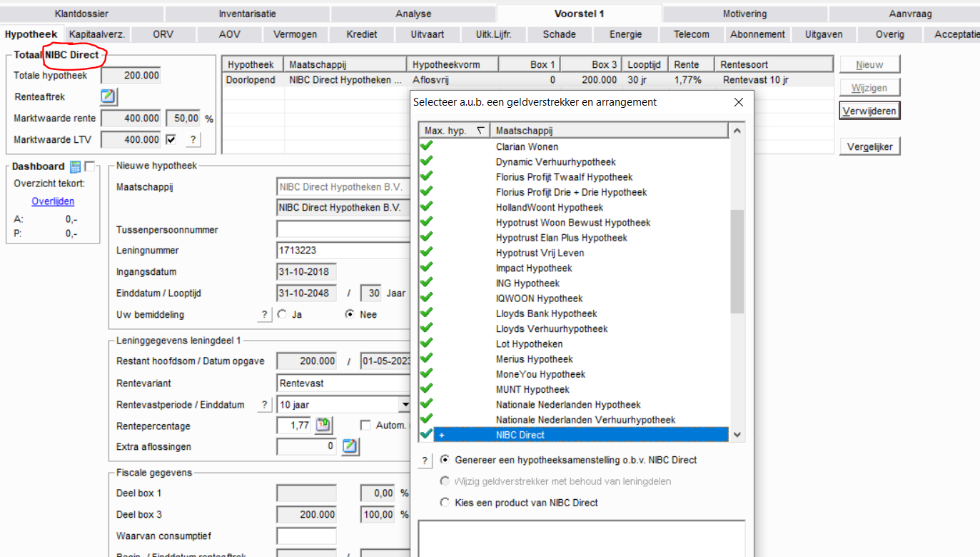The image size is (980, 557).
Task: Click the Nieuw button
Action: coord(869,65)
